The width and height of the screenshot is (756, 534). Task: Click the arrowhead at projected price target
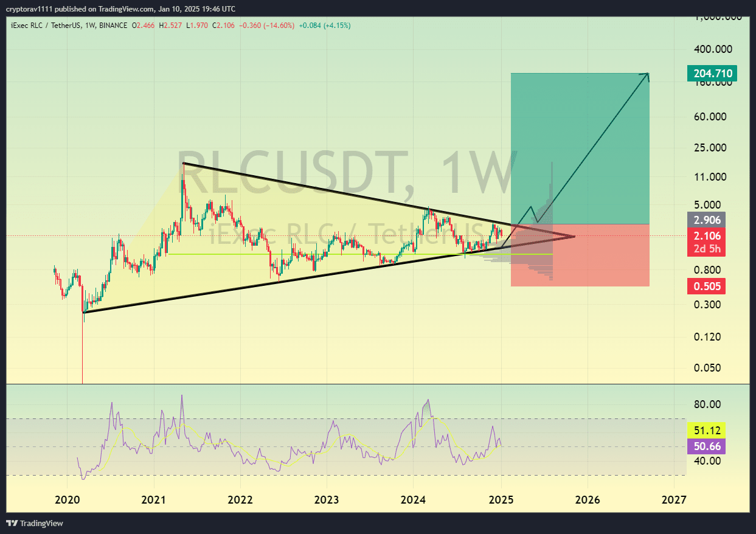pyautogui.click(x=647, y=75)
